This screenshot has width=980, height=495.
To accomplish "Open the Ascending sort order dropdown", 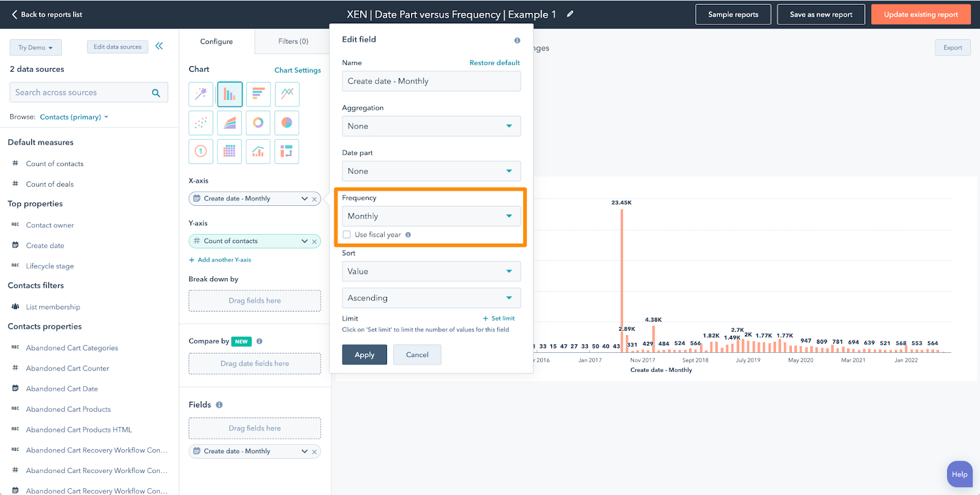I will (x=431, y=298).
